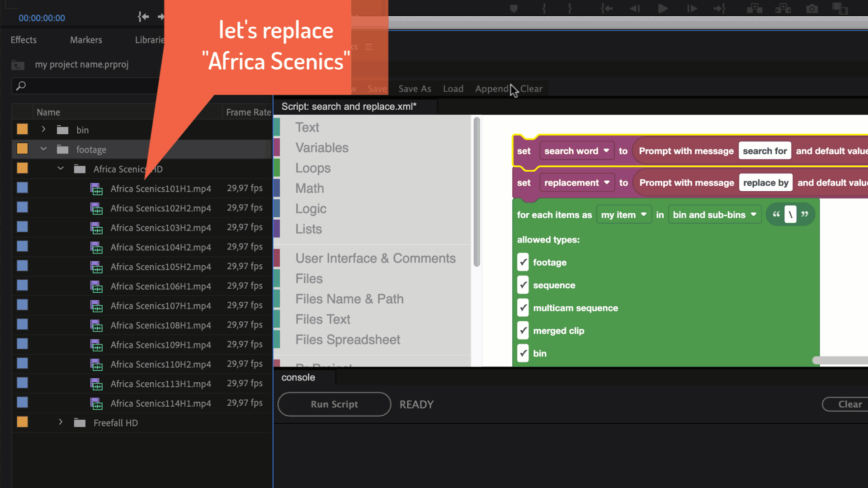Step forward one frame
Screen dimensions: 868x488
coord(692,9)
